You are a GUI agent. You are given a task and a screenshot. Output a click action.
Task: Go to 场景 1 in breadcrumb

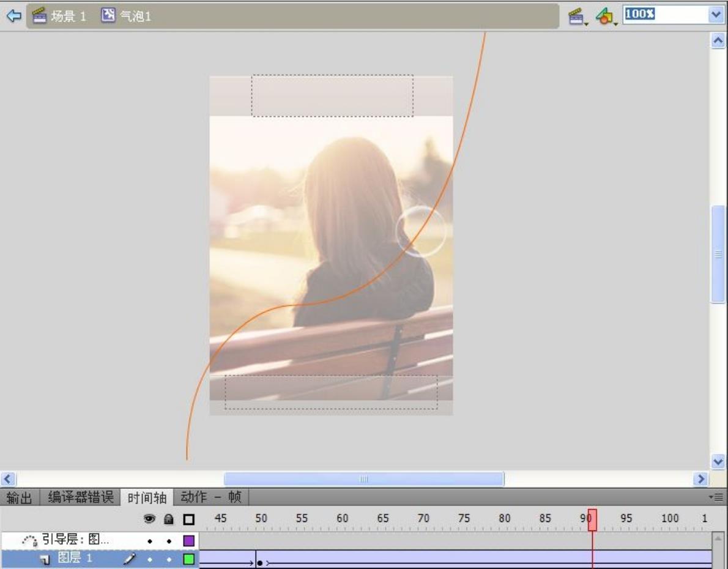pyautogui.click(x=59, y=17)
